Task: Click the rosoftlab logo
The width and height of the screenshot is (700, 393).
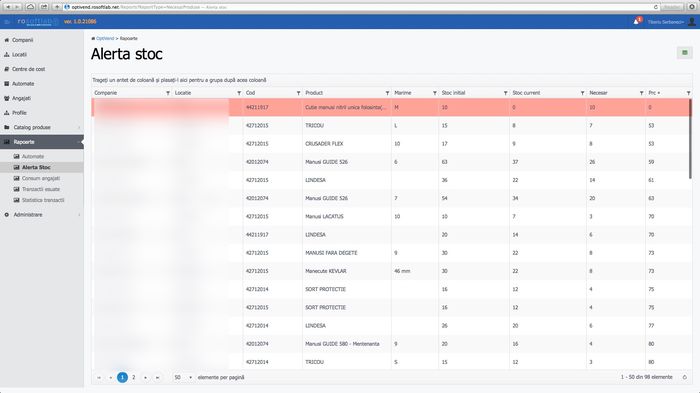Action: [x=37, y=21]
